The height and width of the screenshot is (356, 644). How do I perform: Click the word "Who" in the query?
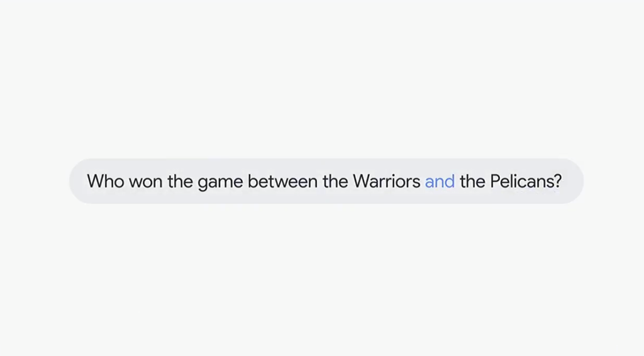coord(105,182)
